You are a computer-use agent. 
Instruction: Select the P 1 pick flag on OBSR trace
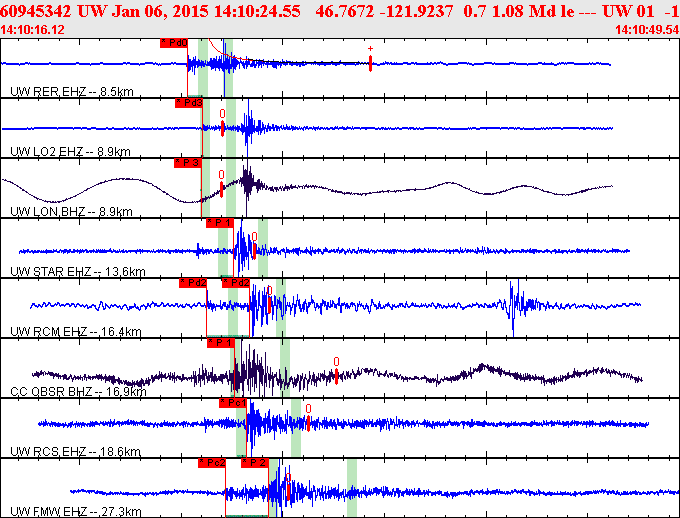click(221, 343)
